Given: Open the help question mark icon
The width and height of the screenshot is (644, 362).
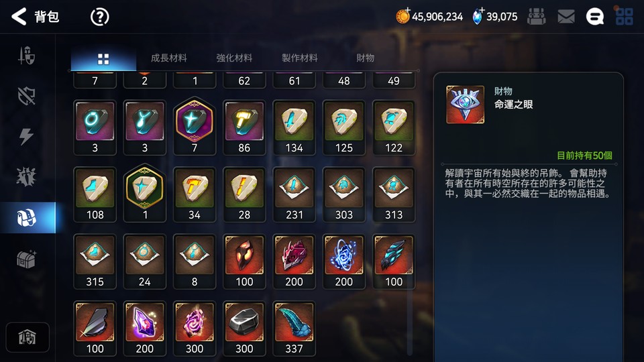Looking at the screenshot, I should click(99, 17).
